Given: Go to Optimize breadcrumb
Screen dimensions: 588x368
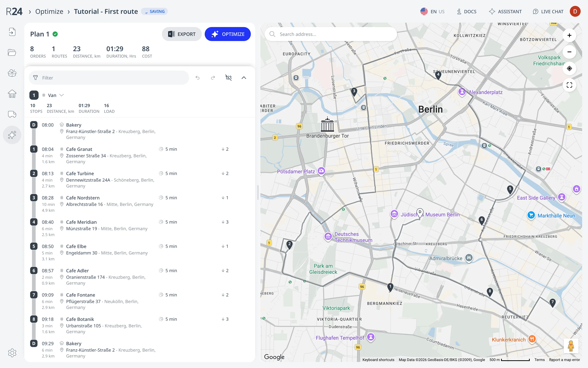Looking at the screenshot, I should pyautogui.click(x=49, y=11).
